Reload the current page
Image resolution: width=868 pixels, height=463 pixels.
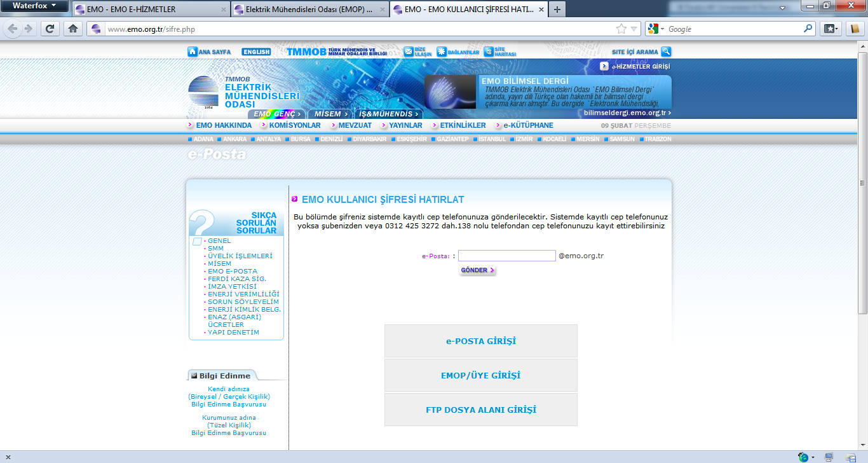50,29
